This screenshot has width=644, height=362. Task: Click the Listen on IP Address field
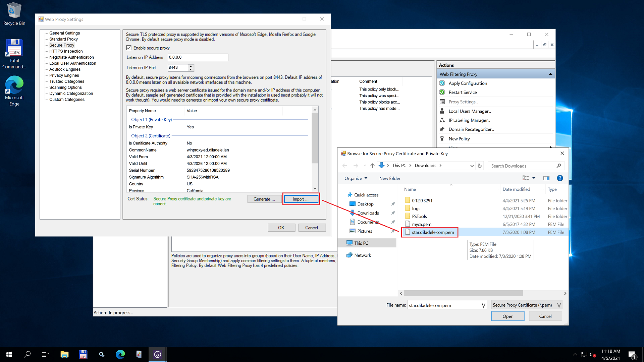[x=198, y=57]
